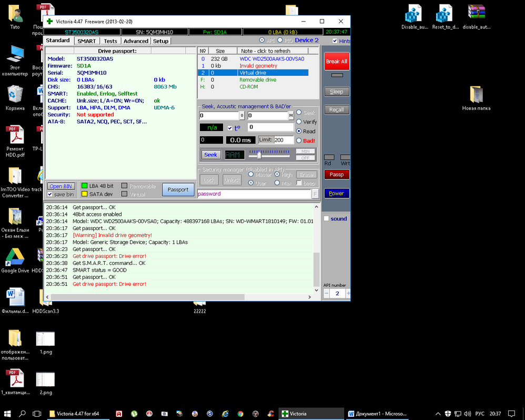525x420 pixels.
Task: Open Google Drive desktop shortcut
Action: [x=15, y=257]
